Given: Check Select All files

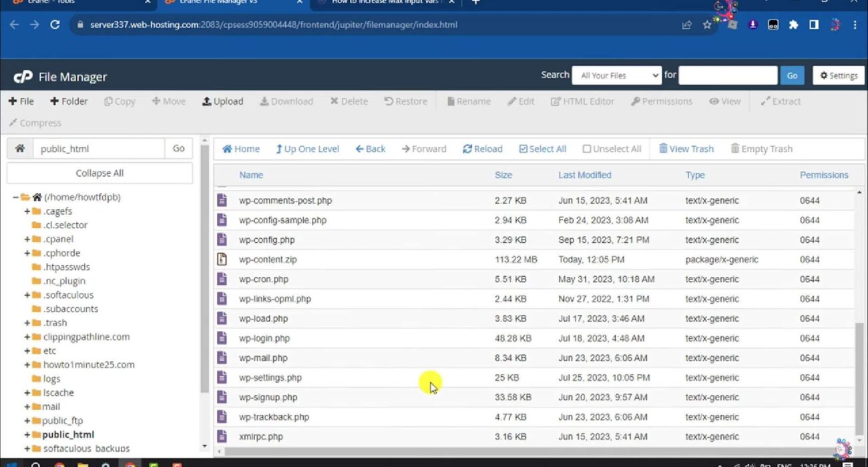Looking at the screenshot, I should pos(543,149).
